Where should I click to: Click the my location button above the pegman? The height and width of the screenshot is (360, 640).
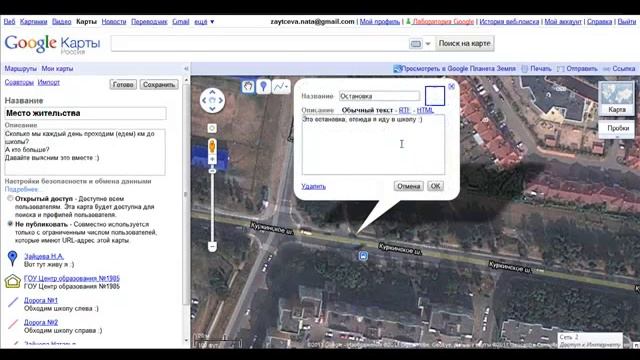click(212, 128)
